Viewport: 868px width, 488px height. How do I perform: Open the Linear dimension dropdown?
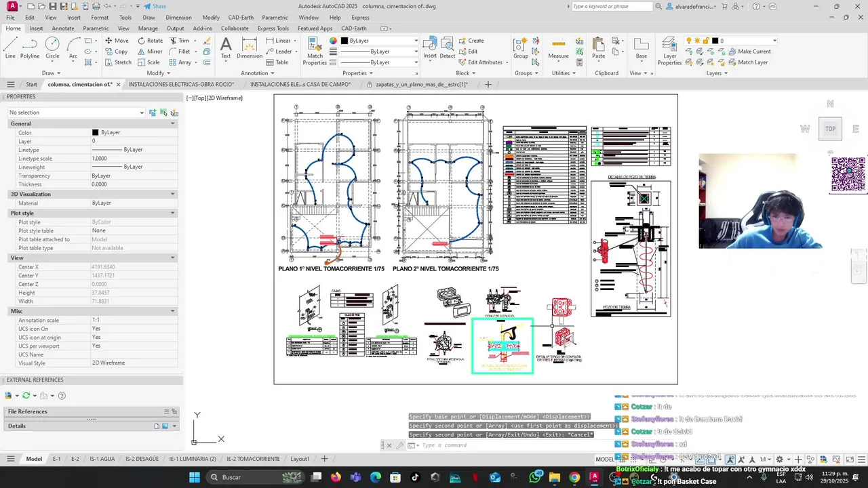[294, 41]
